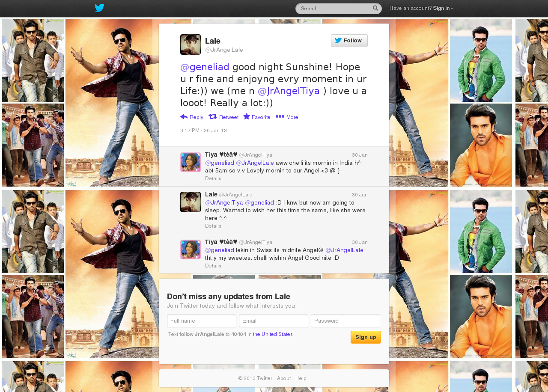The image size is (548, 392).
Task: Open Details under the 'lekin in Swiss' reply
Action: [x=213, y=266]
